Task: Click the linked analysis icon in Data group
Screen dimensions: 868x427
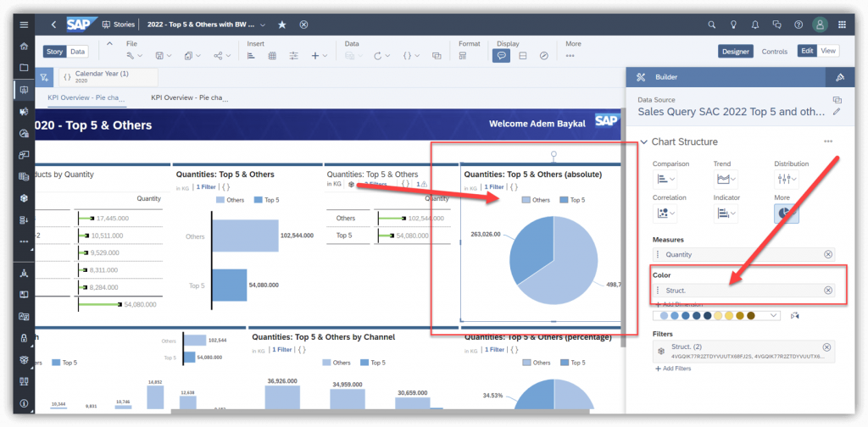Action: pyautogui.click(x=437, y=56)
